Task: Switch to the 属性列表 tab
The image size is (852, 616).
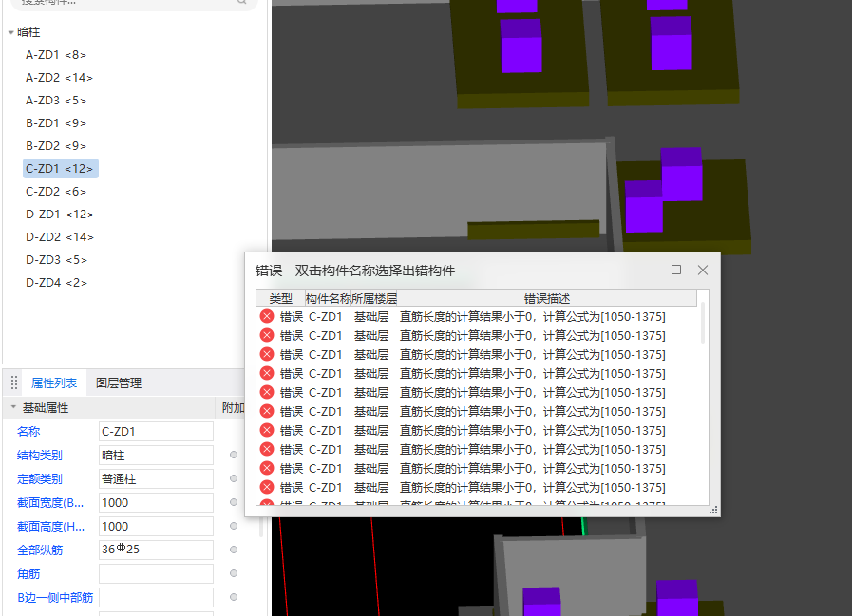Action: point(54,383)
